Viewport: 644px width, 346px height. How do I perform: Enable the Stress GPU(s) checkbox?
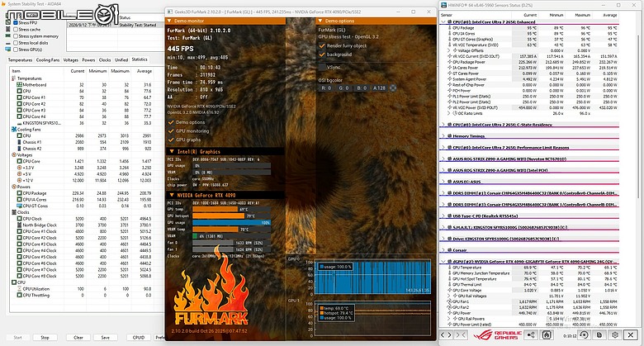[16, 50]
